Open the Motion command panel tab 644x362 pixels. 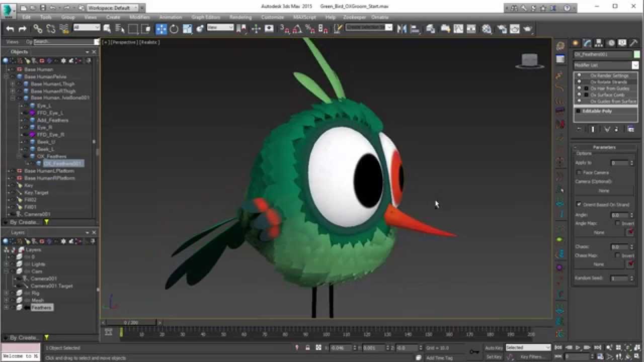pyautogui.click(x=611, y=43)
